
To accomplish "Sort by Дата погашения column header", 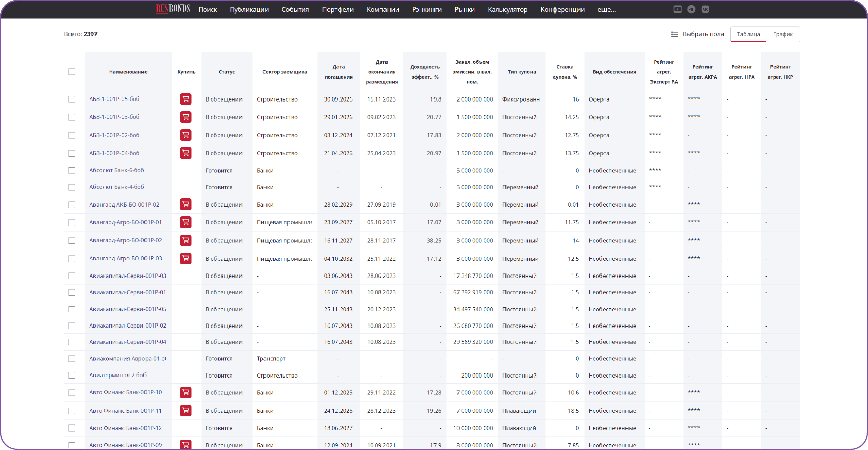I will (x=339, y=72).
